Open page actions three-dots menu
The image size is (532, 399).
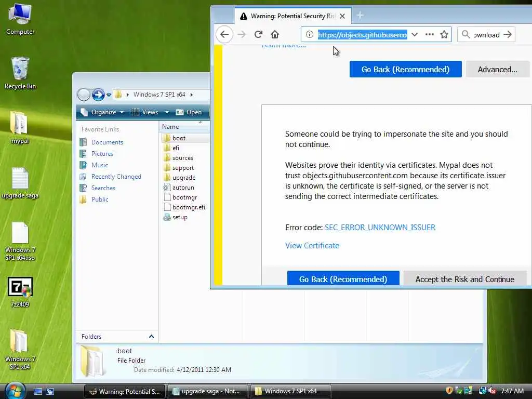(x=430, y=35)
